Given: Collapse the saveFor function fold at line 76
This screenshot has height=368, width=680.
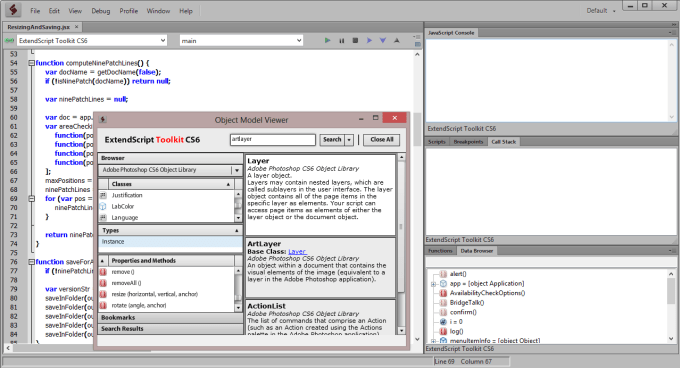Looking at the screenshot, I should [32, 262].
